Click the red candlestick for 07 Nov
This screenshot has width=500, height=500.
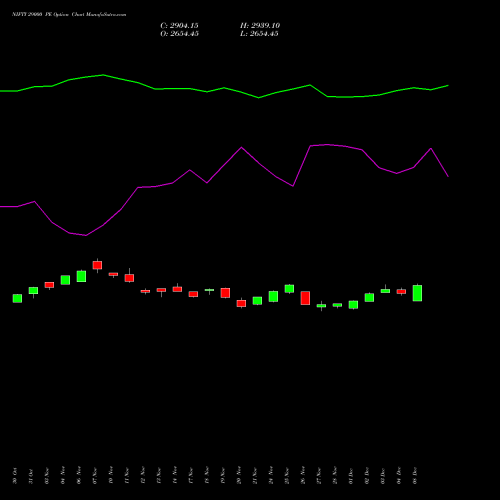tap(97, 265)
